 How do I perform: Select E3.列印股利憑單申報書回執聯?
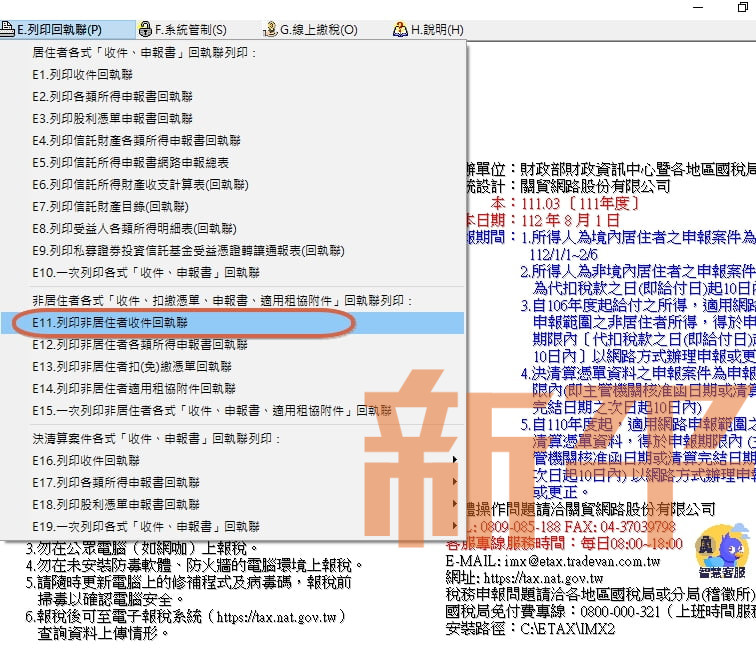point(112,119)
